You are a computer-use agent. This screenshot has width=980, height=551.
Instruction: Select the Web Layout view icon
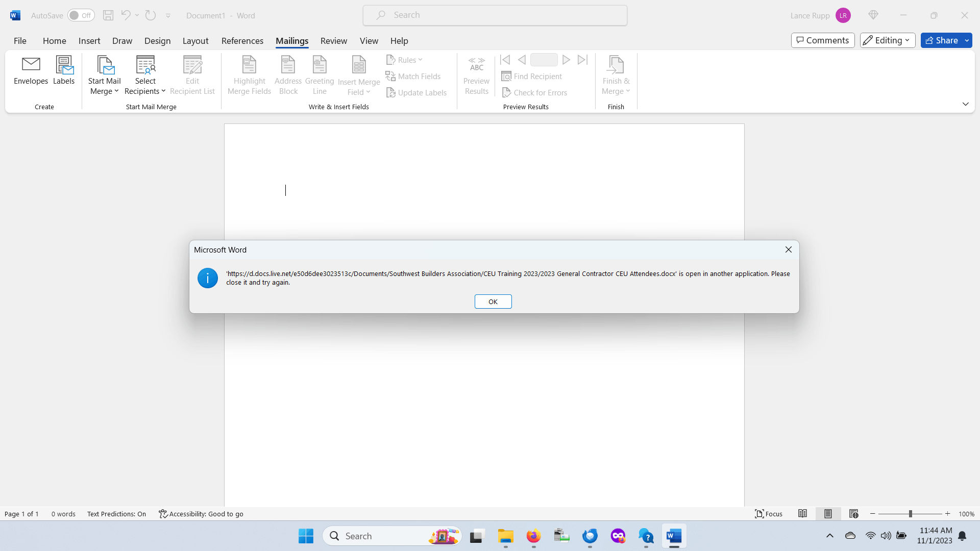tap(853, 514)
